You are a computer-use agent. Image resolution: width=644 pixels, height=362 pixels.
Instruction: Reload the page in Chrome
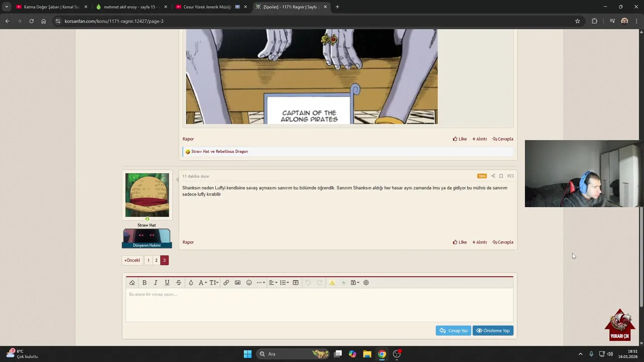31,21
